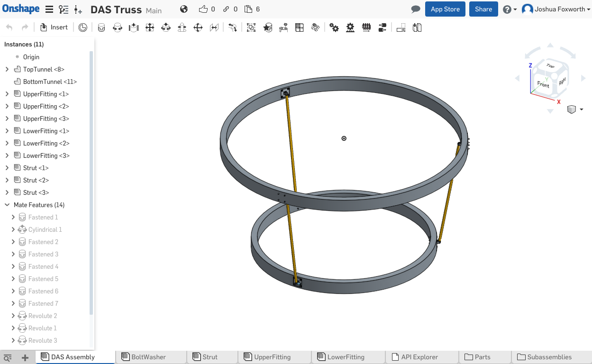
Task: Click the Redo arrow in the toolbar
Action: pos(25,27)
